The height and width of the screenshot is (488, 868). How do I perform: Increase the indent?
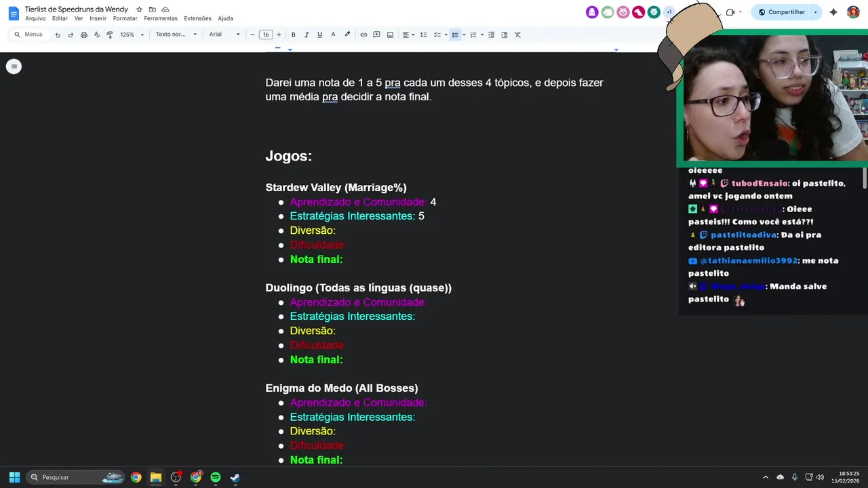pyautogui.click(x=504, y=35)
